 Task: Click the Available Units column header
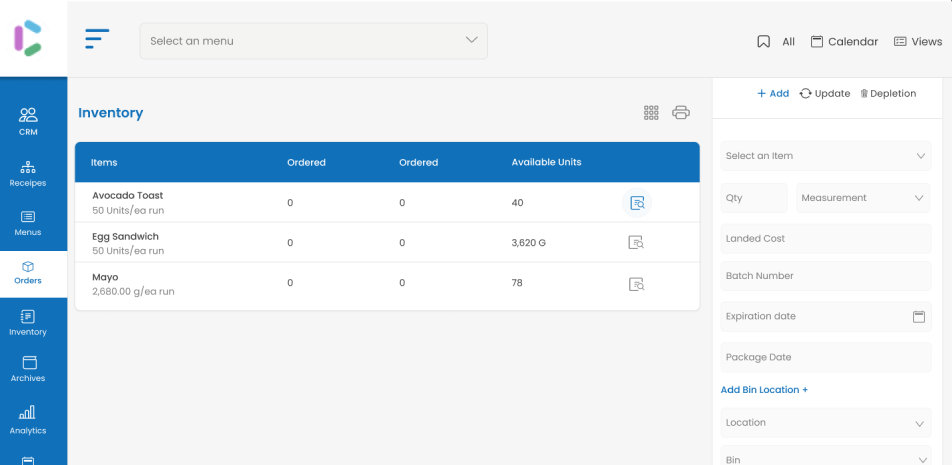pyautogui.click(x=546, y=162)
